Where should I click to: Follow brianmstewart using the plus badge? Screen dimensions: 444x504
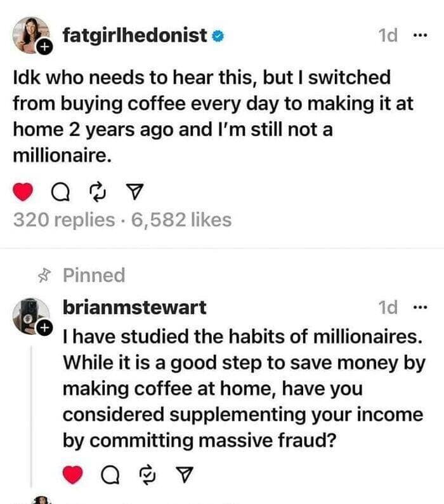(x=44, y=328)
